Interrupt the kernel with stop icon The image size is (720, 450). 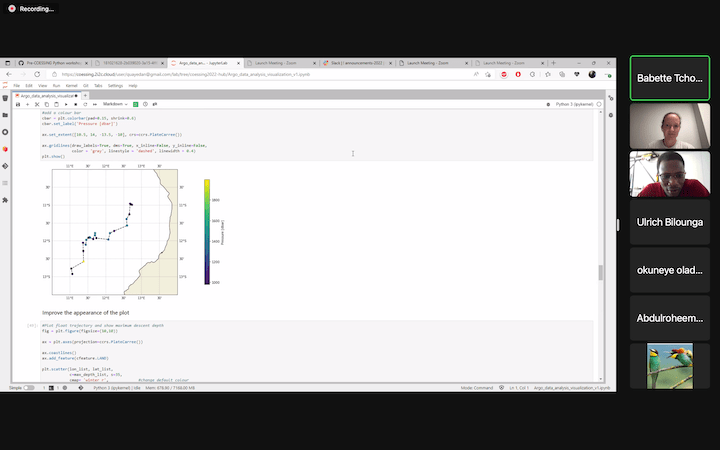coord(76,104)
